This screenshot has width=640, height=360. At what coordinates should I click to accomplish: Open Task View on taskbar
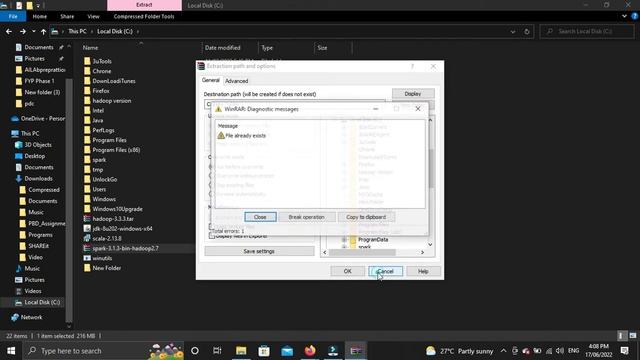(217, 351)
